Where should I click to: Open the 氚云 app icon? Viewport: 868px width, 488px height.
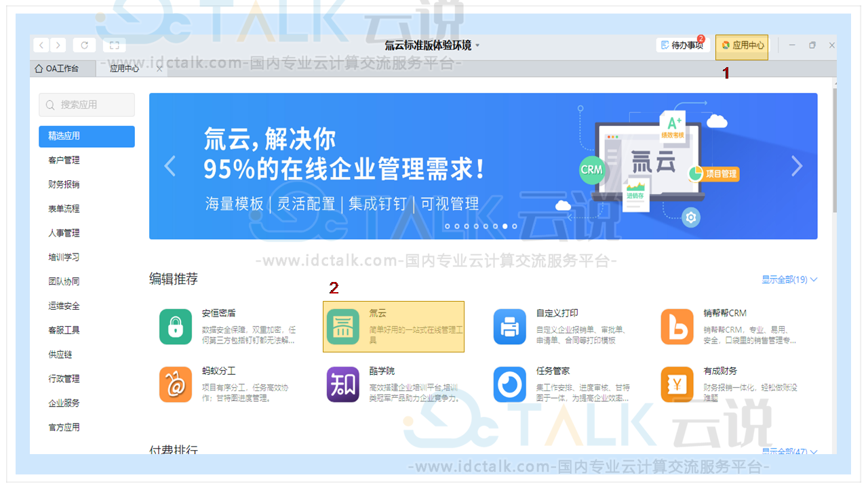coord(343,327)
